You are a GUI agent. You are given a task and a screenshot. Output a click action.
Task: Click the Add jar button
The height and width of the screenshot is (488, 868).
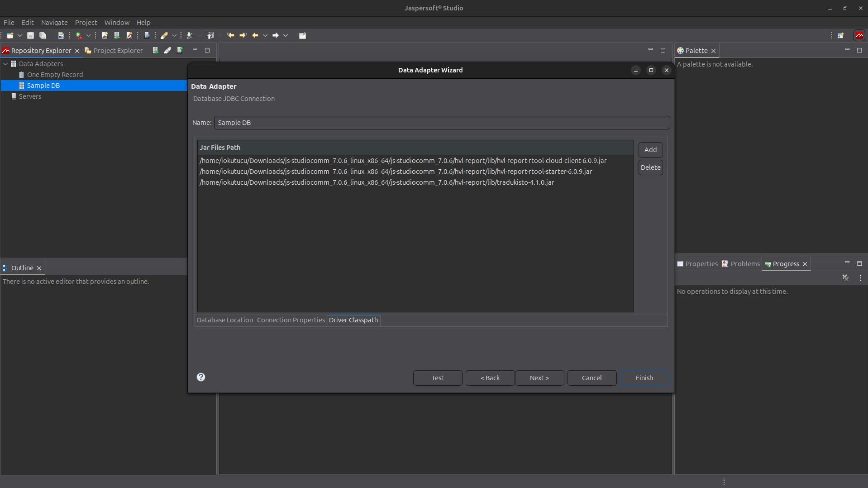[650, 150]
